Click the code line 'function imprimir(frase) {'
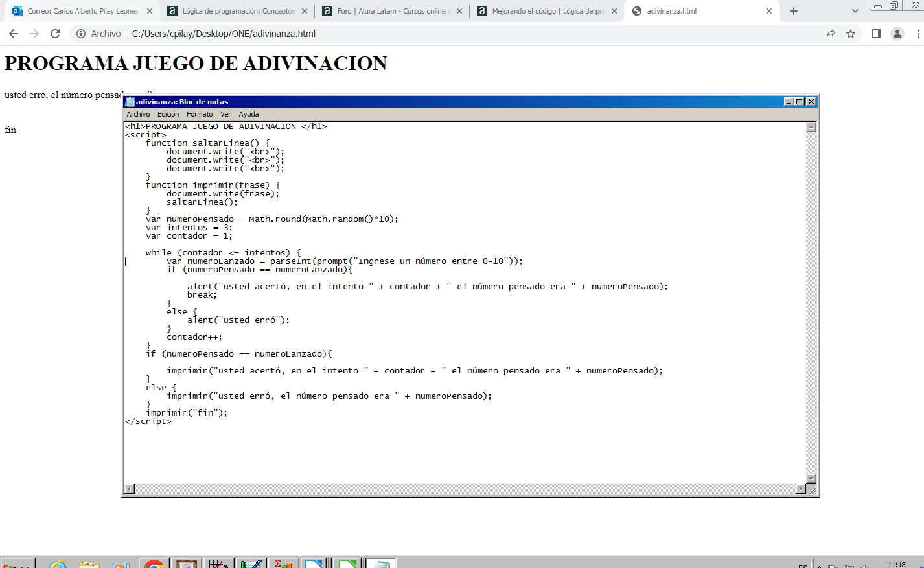 click(213, 185)
